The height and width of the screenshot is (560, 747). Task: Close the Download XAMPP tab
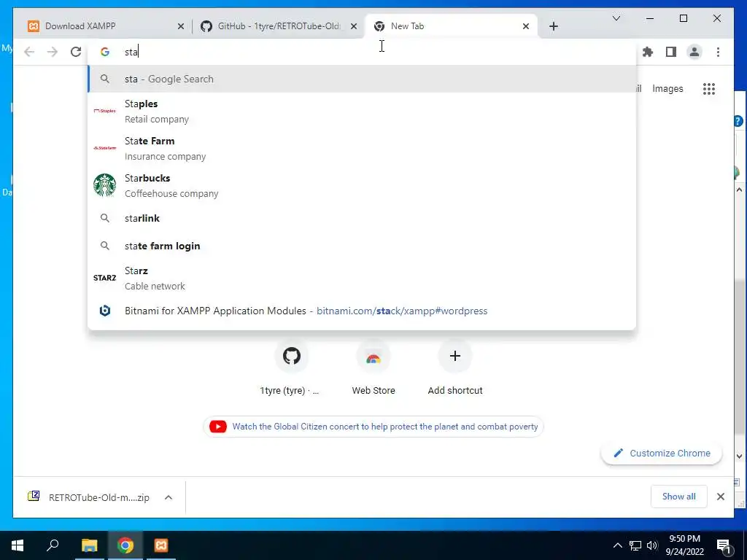[x=181, y=26]
